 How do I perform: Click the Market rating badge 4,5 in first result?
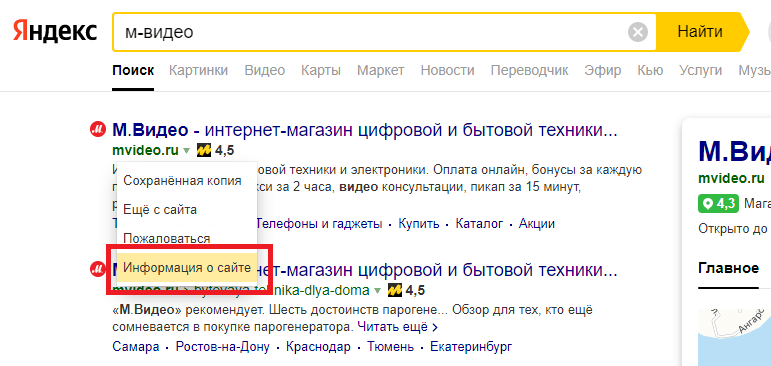pyautogui.click(x=215, y=151)
